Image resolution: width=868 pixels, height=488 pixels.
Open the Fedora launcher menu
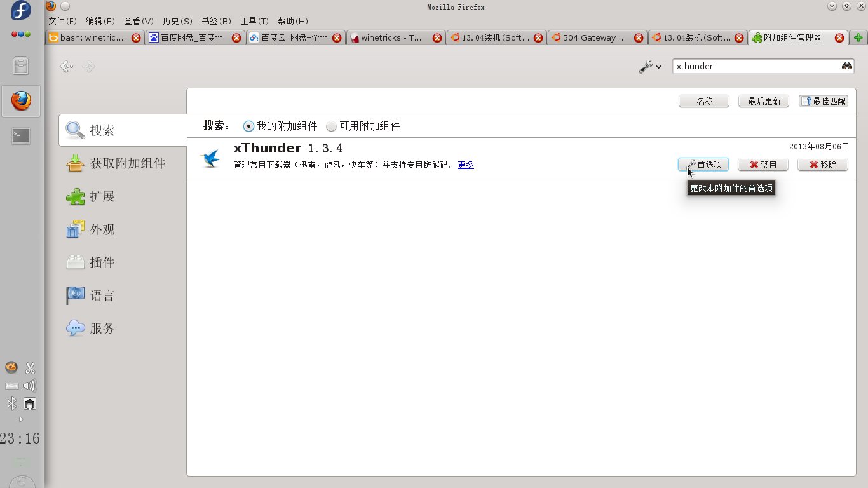tap(21, 11)
